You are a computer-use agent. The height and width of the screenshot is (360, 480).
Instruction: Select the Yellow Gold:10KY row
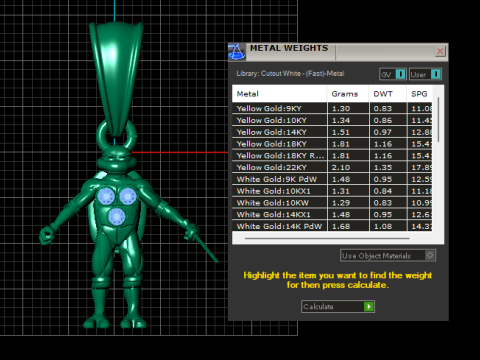pos(332,120)
